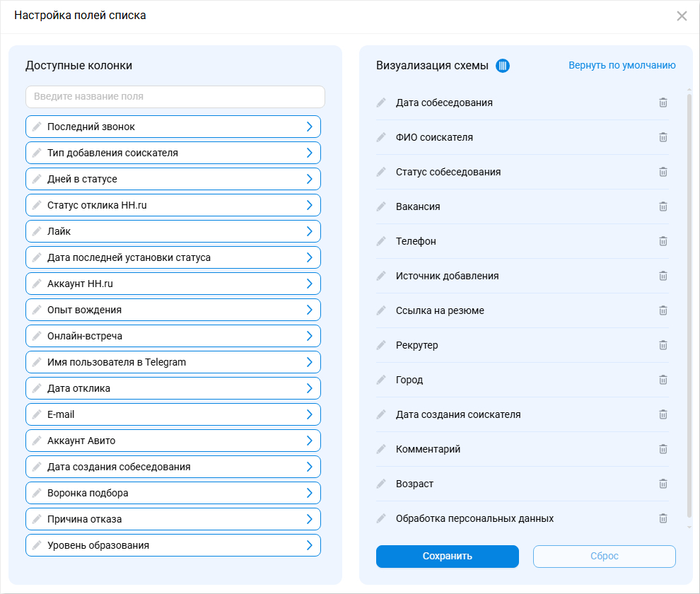Select 'Аккаунт Авито' in available columns
The width and height of the screenshot is (700, 594).
tap(170, 441)
